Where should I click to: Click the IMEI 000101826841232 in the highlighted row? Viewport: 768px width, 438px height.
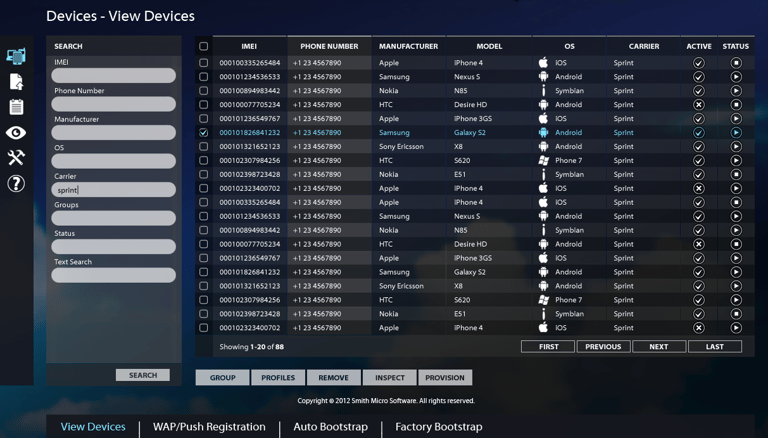point(250,133)
